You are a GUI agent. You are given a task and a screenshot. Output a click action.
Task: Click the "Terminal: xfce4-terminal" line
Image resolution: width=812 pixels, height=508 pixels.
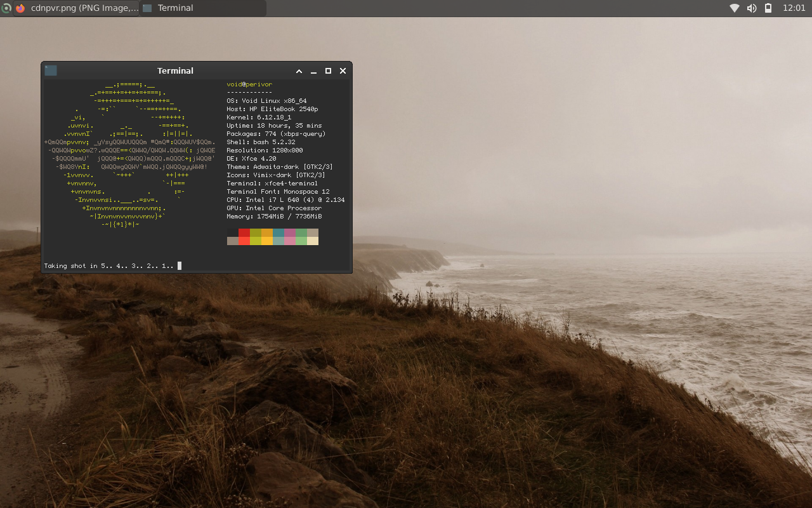coord(272,184)
